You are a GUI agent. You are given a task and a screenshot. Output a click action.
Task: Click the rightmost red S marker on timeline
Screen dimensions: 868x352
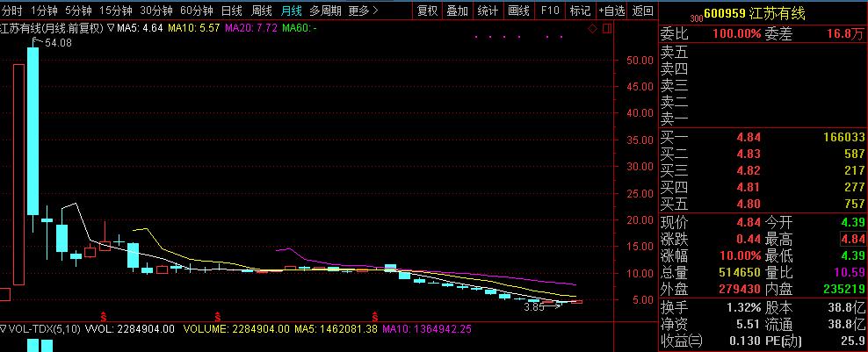(376, 314)
